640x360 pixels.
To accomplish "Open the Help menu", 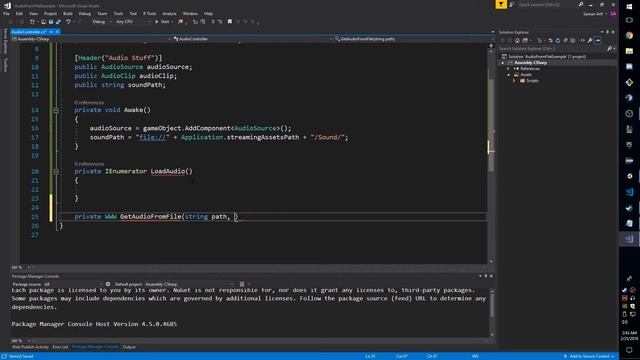I will point(208,13).
